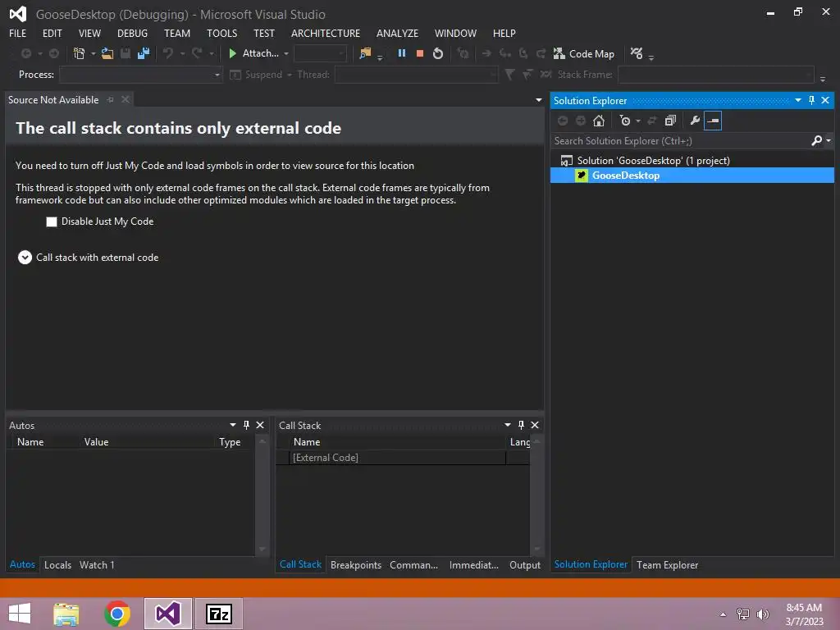Switch to the Locals tab
The width and height of the screenshot is (840, 630).
click(58, 564)
